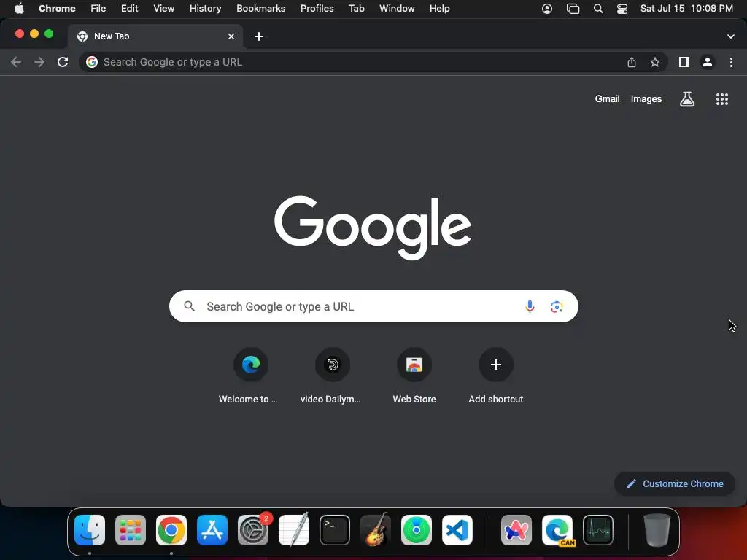Viewport: 747px width, 560px height.
Task: Open the video Dailymotion shortcut
Action: tap(332, 376)
